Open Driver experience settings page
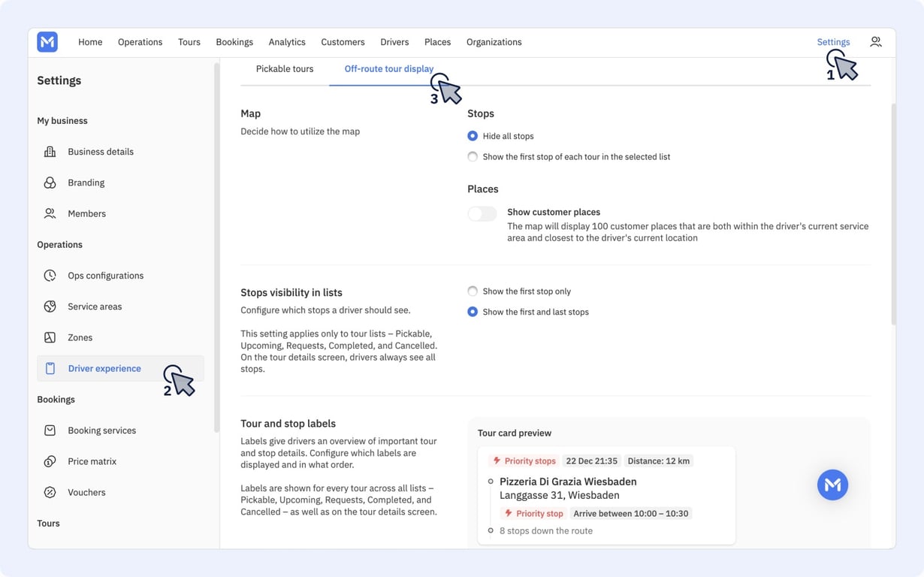924x577 pixels. (120, 368)
